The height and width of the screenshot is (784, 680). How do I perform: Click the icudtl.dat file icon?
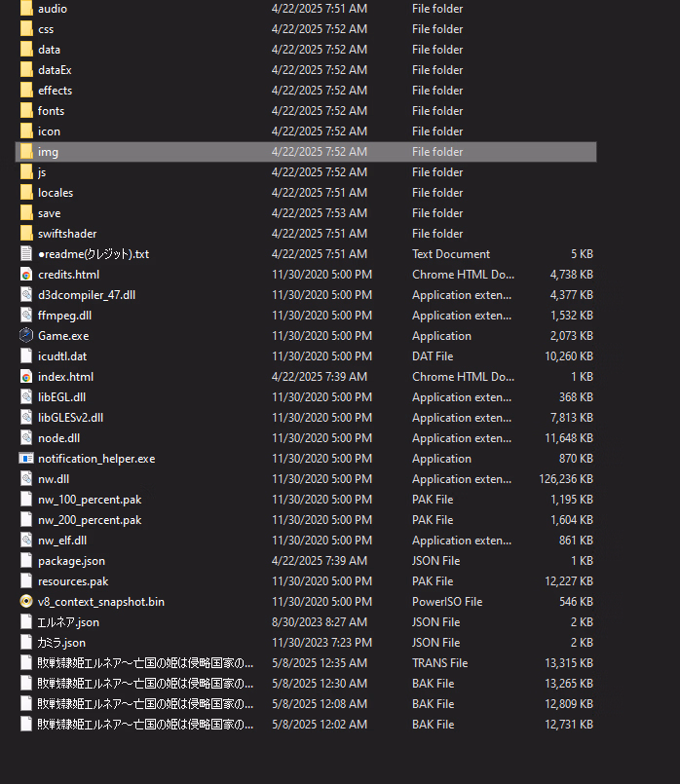coord(26,356)
